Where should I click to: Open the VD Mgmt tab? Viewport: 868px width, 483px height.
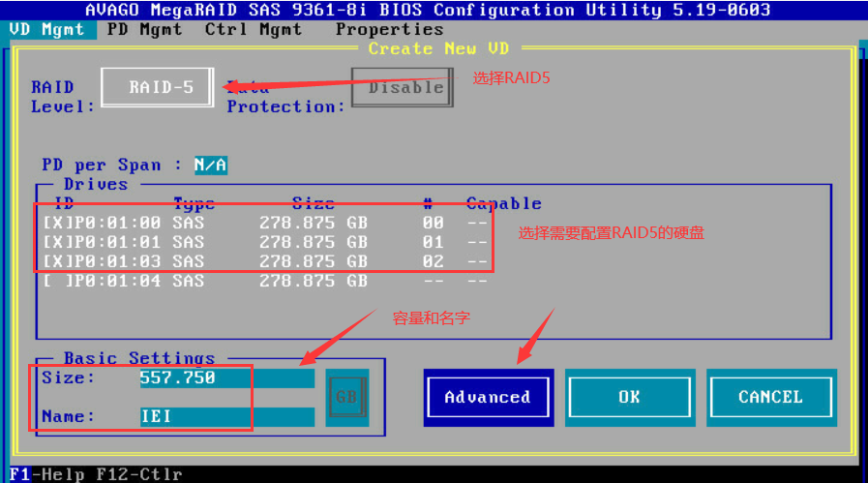46,29
